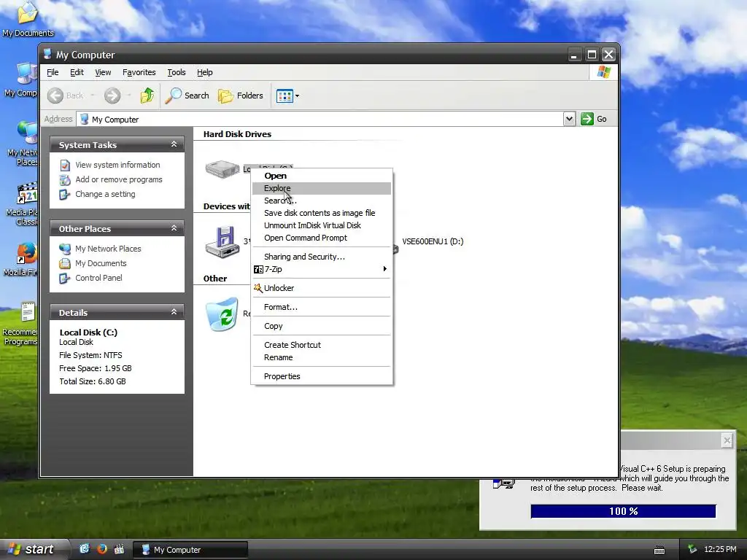Collapse the Details panel
The height and width of the screenshot is (560, 747).
[174, 312]
